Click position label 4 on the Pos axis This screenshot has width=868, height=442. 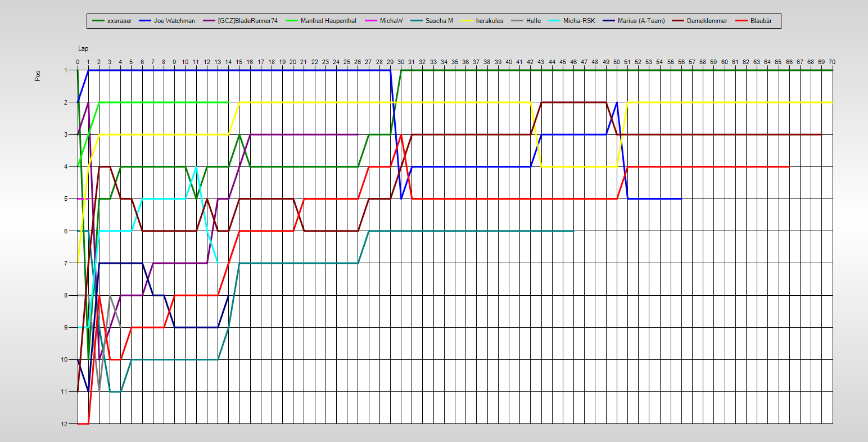66,166
